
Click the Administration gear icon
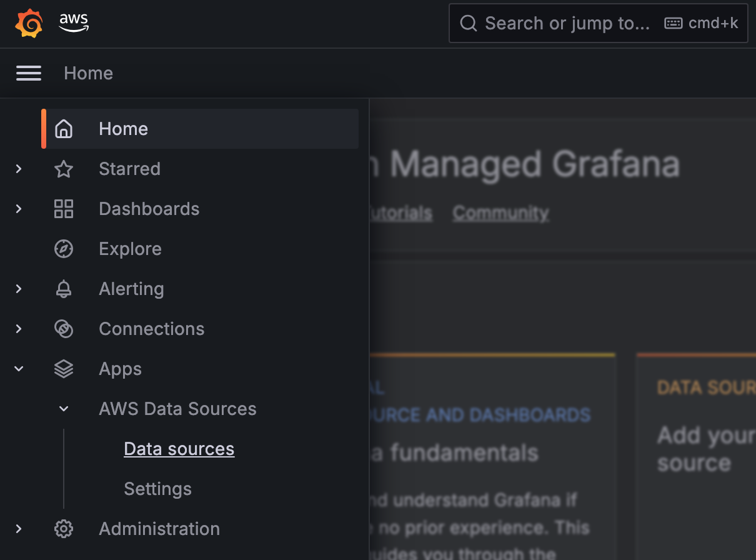click(64, 529)
